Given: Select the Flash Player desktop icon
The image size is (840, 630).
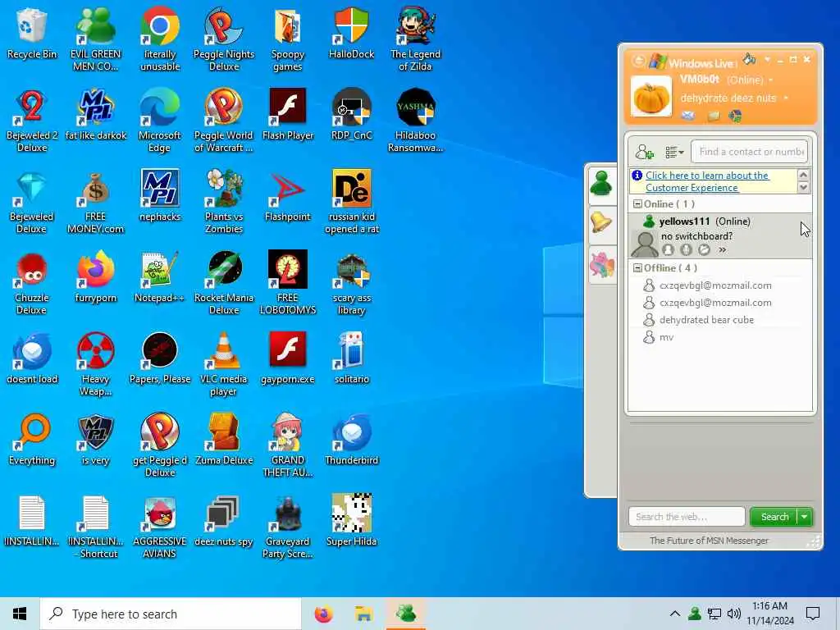Looking at the screenshot, I should 288,115.
